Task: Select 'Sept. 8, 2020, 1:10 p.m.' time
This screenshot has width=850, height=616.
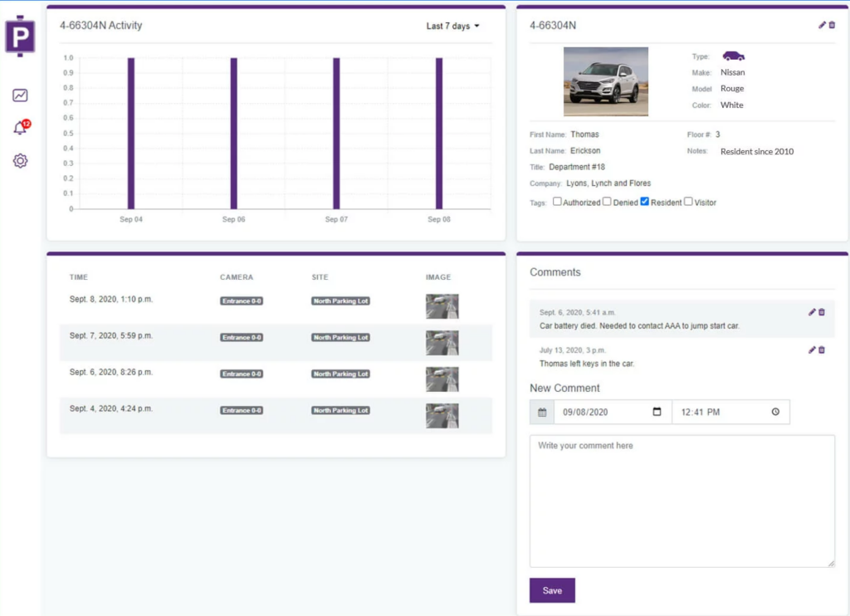Action: click(111, 300)
